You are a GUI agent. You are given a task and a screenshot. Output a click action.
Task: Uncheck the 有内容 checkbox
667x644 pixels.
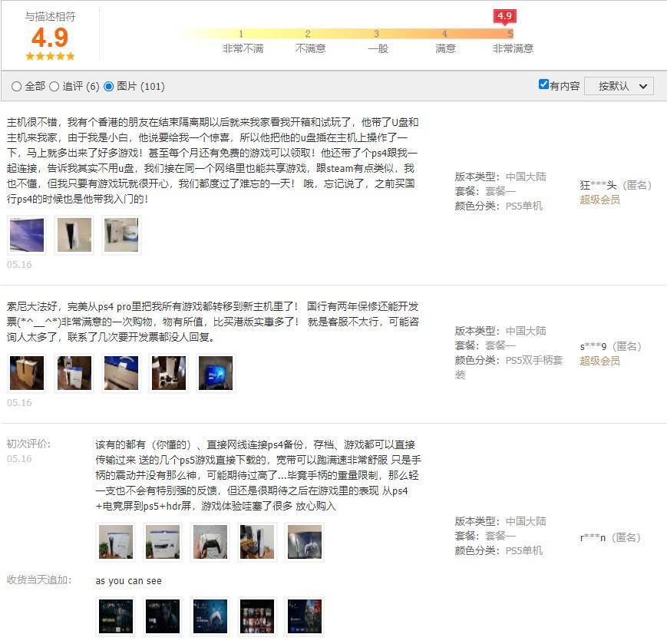(543, 84)
